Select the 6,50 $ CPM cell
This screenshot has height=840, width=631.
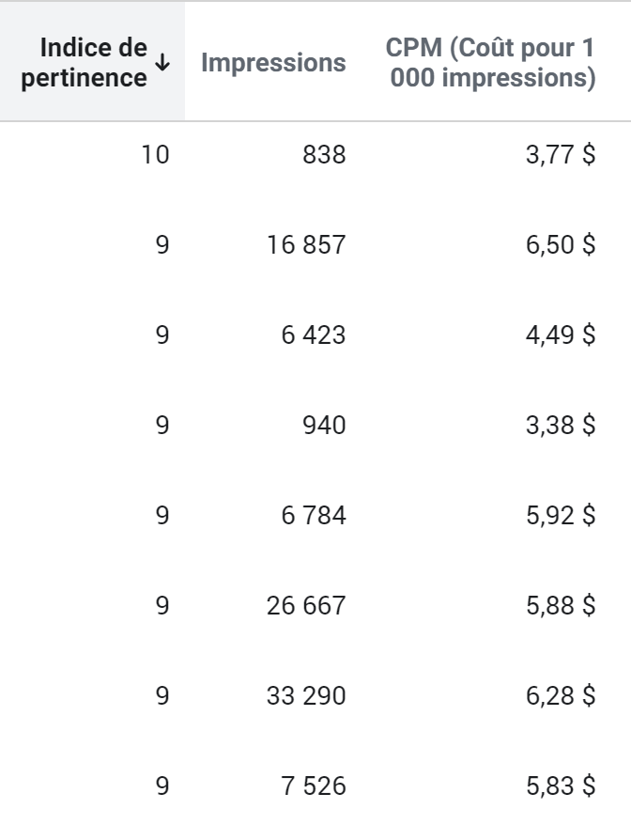(x=561, y=245)
